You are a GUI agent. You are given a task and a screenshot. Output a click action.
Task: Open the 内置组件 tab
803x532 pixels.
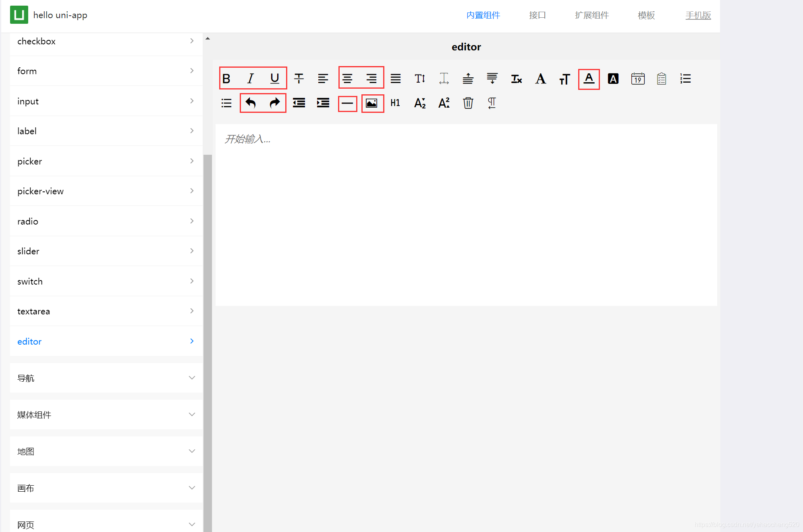pos(483,15)
